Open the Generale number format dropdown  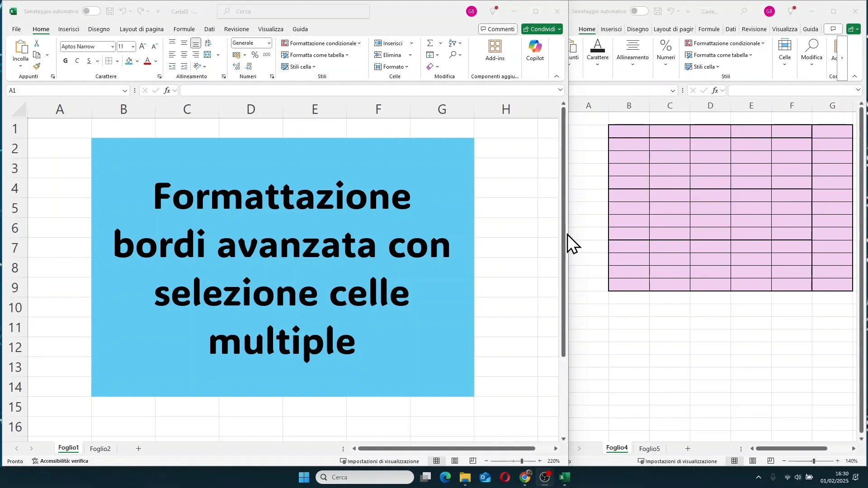(269, 43)
